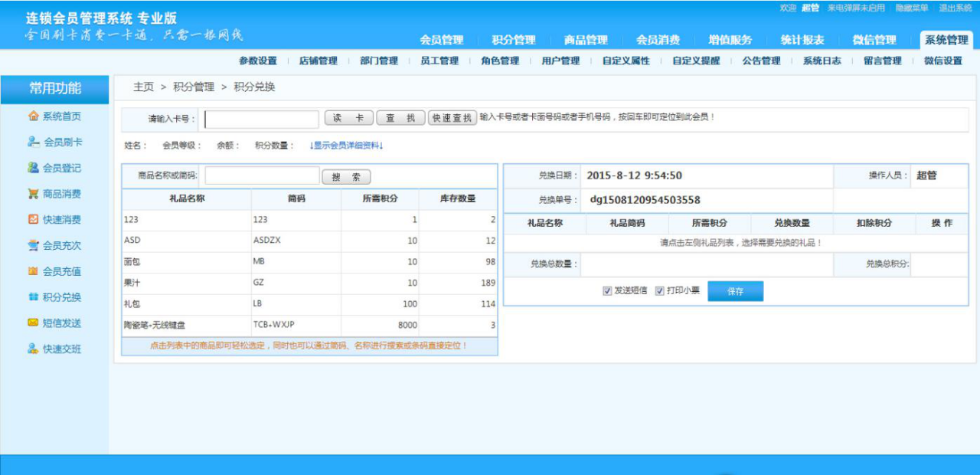The image size is (980, 475).
Task: Open the 会员管理 top menu tab
Action: tap(442, 40)
